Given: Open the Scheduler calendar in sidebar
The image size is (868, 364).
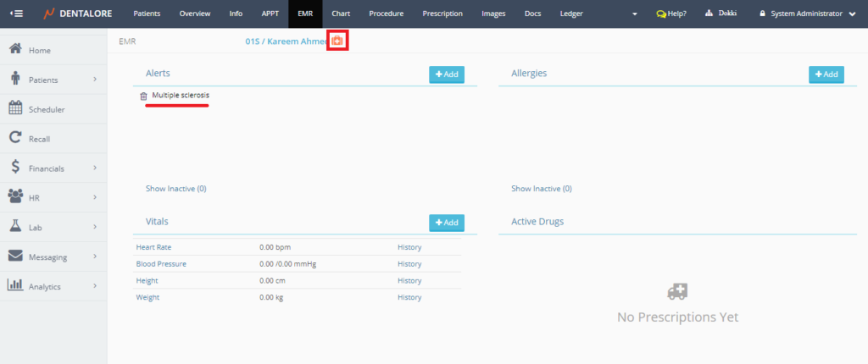Looking at the screenshot, I should click(47, 109).
